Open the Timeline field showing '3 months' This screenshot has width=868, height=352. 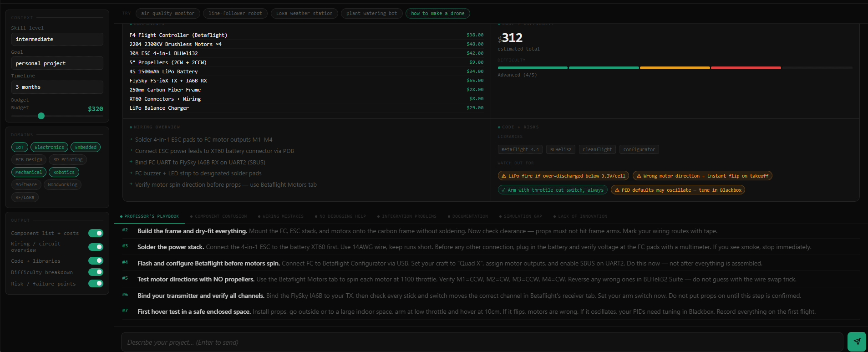coord(57,87)
